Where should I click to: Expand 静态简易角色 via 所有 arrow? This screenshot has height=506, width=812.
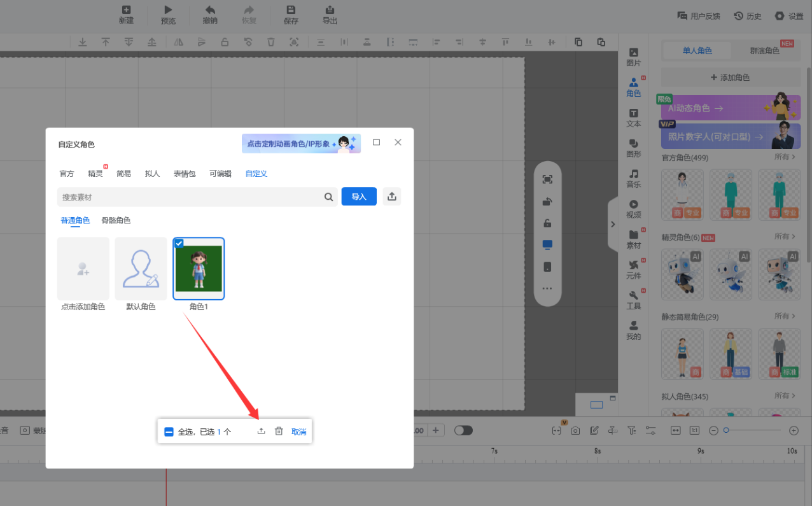pos(785,316)
